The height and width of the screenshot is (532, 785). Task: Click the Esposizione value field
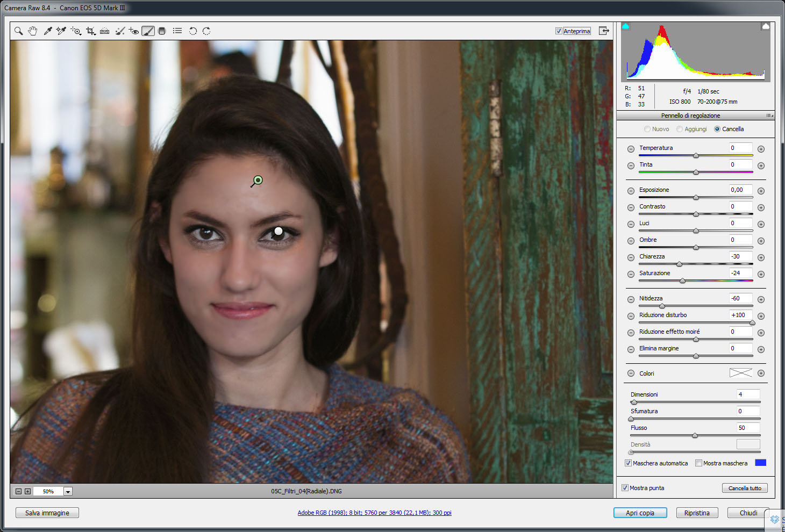[740, 190]
